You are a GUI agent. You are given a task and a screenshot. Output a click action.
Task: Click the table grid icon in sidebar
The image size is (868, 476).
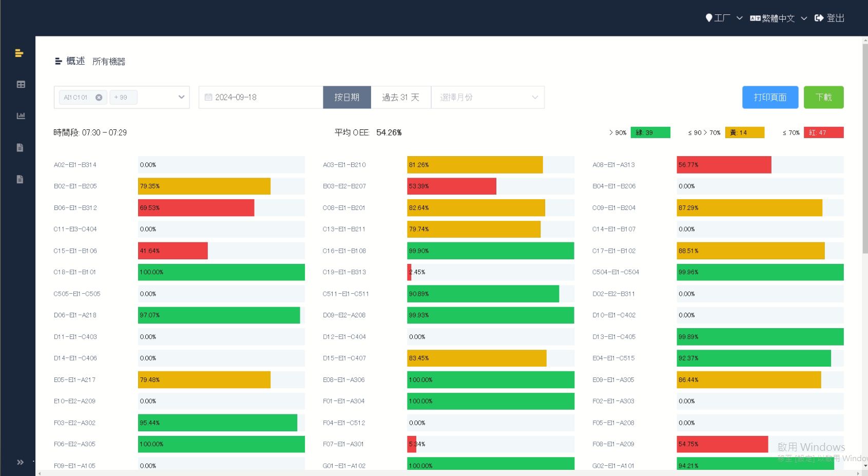click(x=21, y=84)
